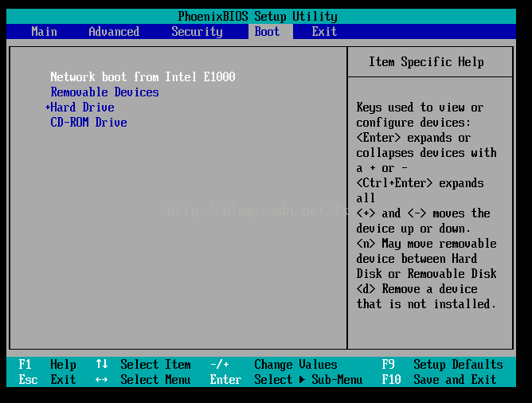Click the Select Menu legend text
The image size is (532, 403).
pyautogui.click(x=155, y=380)
